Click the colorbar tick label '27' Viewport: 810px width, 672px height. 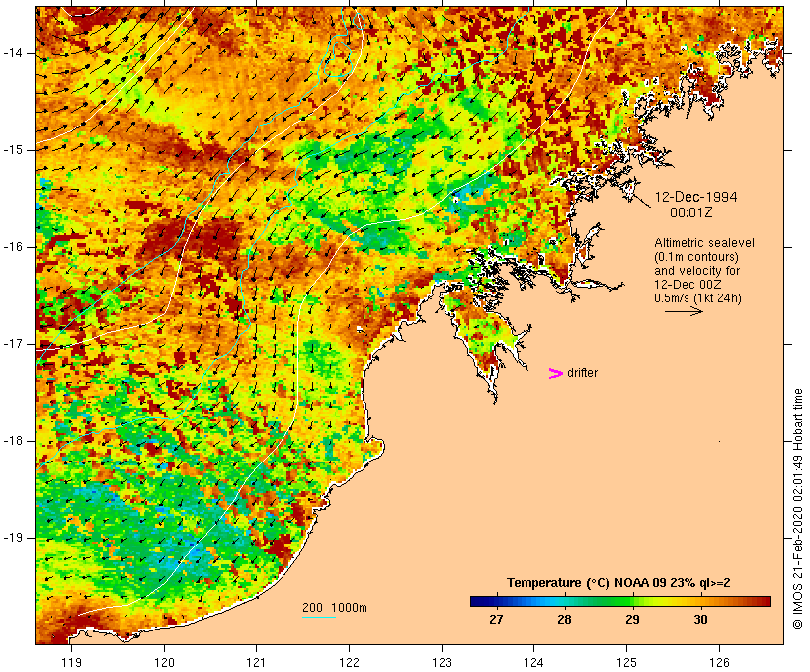click(496, 620)
